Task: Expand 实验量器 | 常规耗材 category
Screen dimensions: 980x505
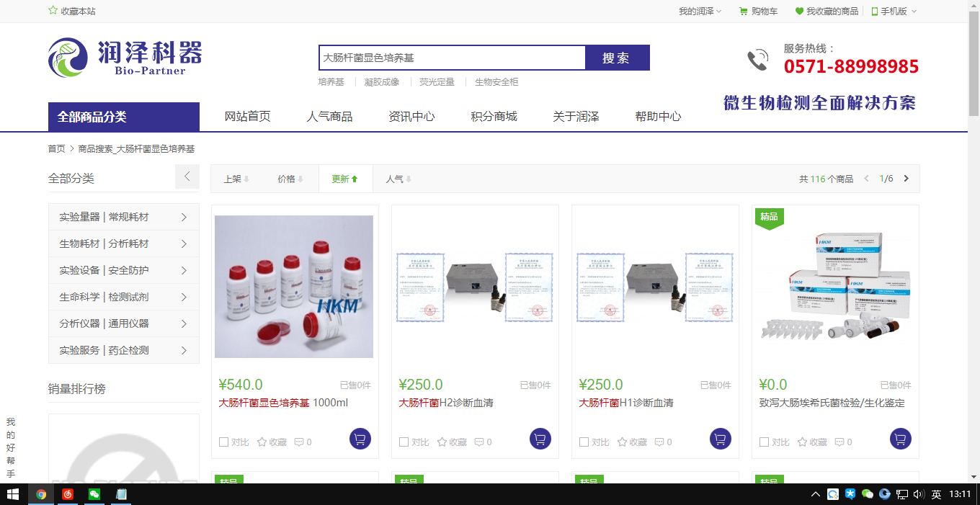Action: (x=124, y=217)
